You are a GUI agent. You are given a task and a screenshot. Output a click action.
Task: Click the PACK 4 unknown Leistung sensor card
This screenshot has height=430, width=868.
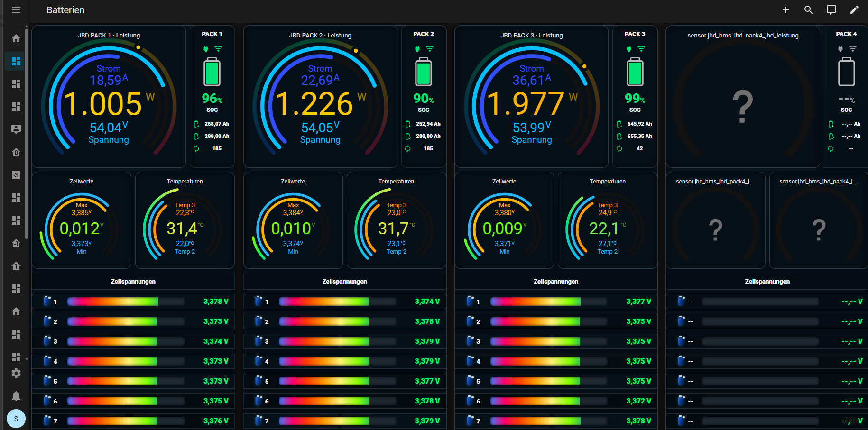(x=743, y=97)
